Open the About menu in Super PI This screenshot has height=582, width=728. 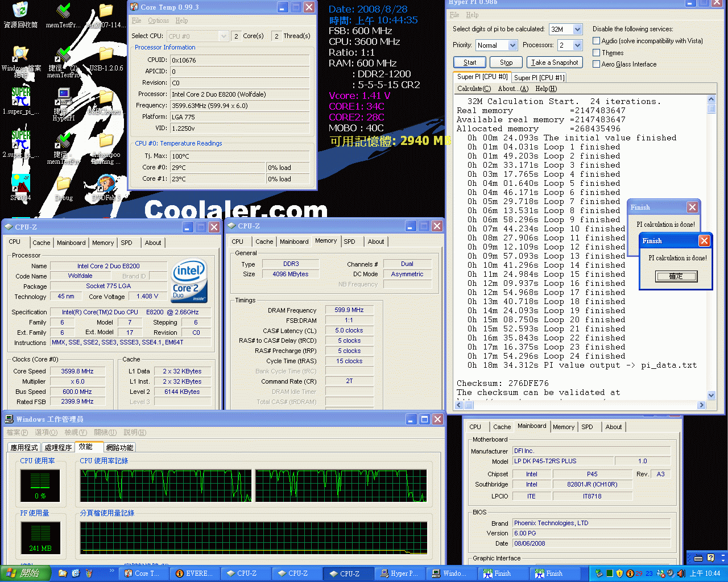(x=513, y=89)
